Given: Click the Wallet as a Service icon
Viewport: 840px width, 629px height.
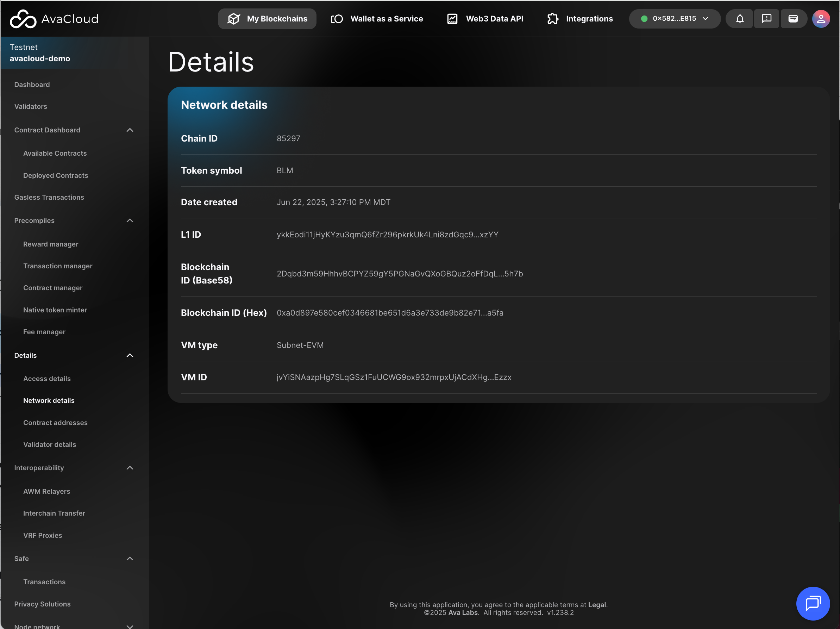Looking at the screenshot, I should [337, 19].
